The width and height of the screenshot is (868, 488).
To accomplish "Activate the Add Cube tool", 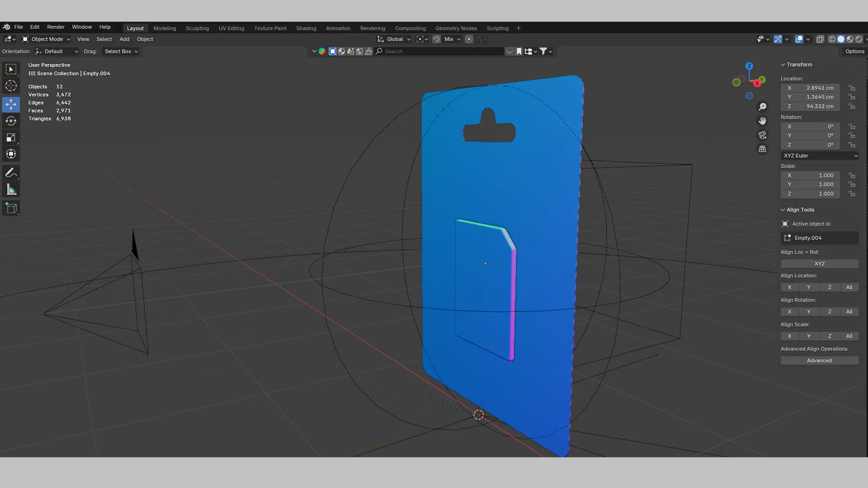I will click(11, 208).
